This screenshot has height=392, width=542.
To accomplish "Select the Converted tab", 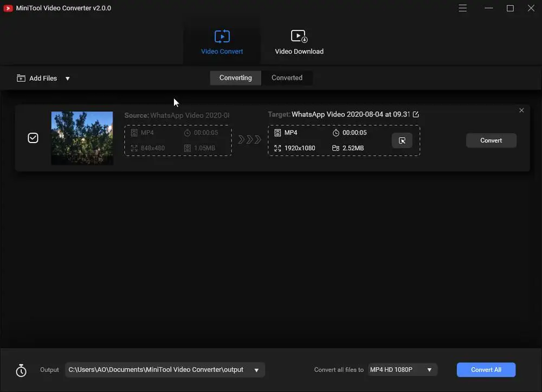I will point(287,78).
